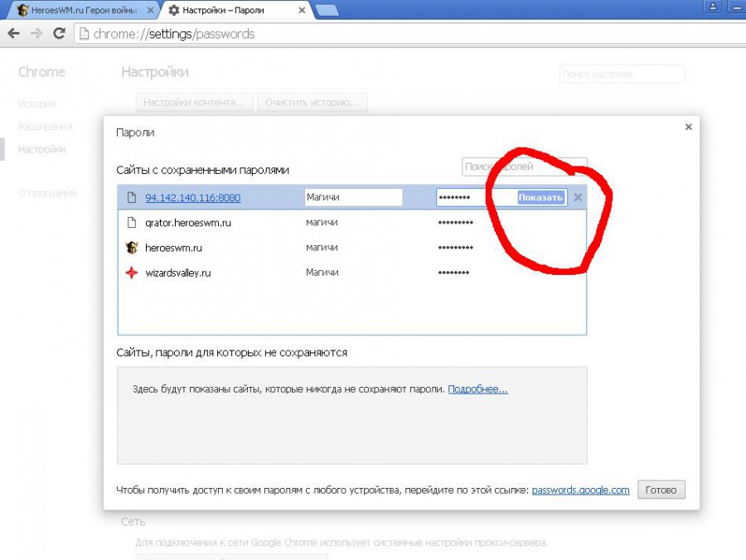Open the 94.142.140.116:8080 link
The height and width of the screenshot is (560, 746).
[x=192, y=198]
